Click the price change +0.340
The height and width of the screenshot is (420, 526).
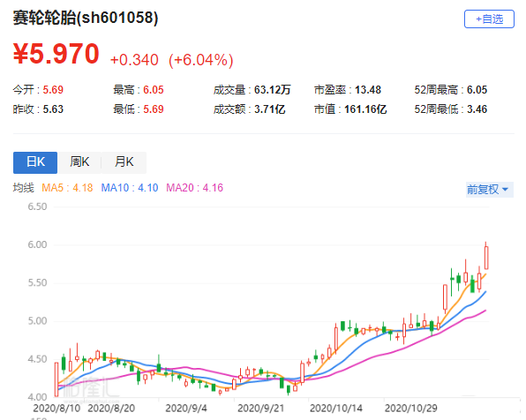(x=134, y=60)
